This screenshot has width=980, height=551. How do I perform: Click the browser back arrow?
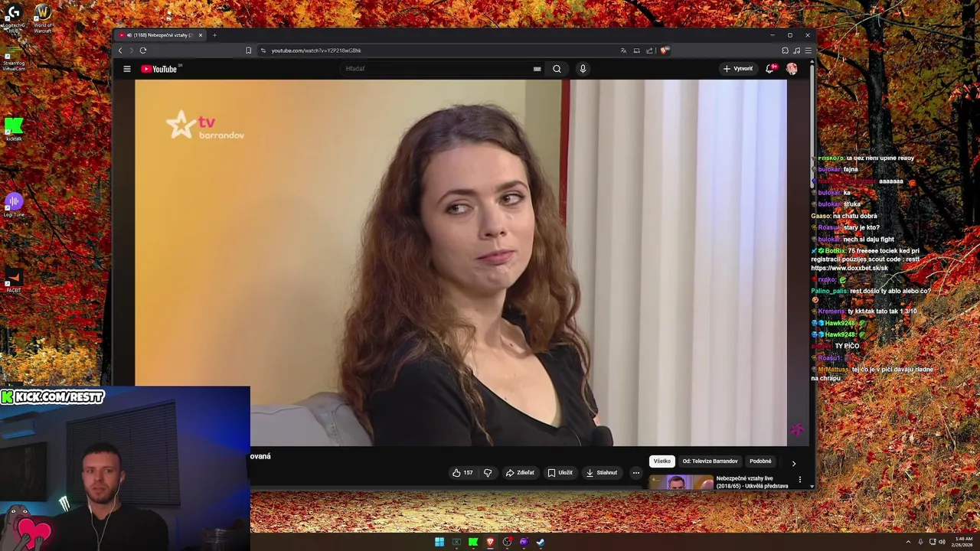(x=120, y=51)
